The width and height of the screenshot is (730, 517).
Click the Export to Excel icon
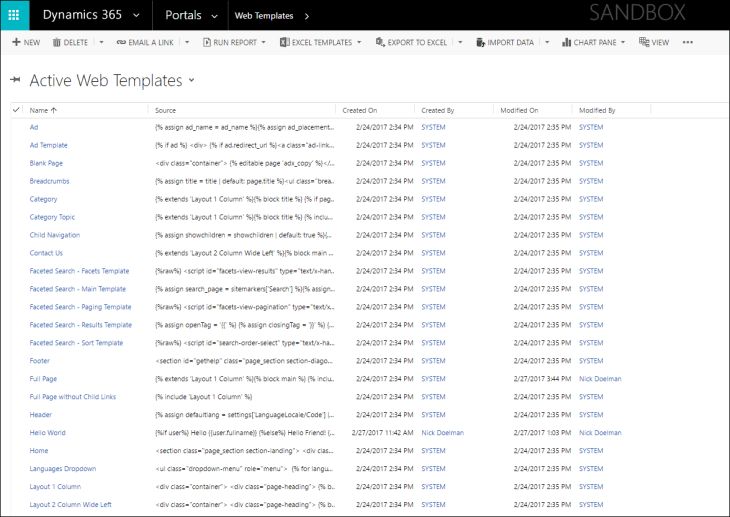click(381, 43)
